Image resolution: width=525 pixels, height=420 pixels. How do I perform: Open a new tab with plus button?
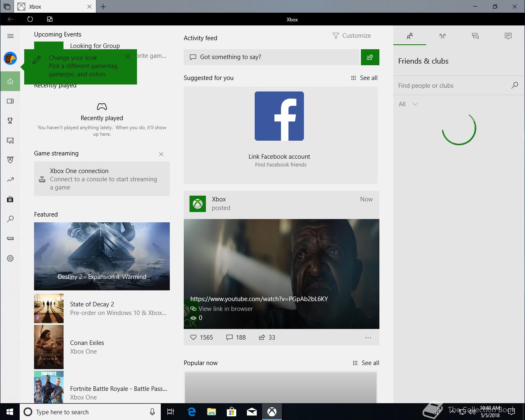click(x=103, y=7)
